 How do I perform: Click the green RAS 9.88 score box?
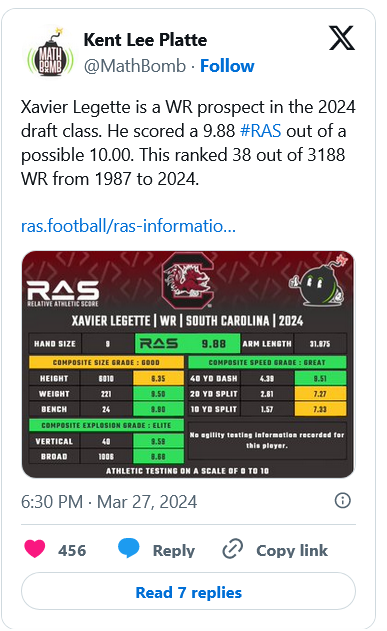click(187, 343)
